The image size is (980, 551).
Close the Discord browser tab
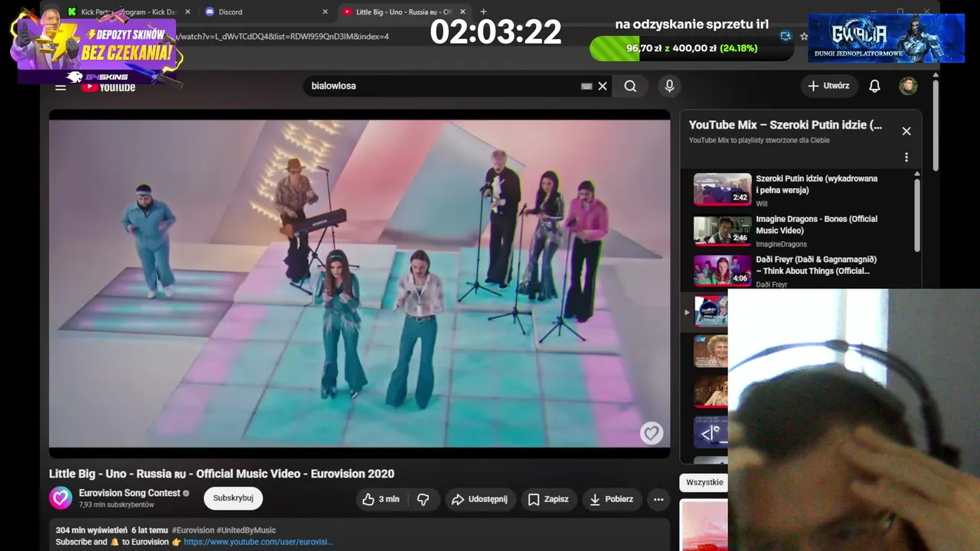pyautogui.click(x=325, y=12)
